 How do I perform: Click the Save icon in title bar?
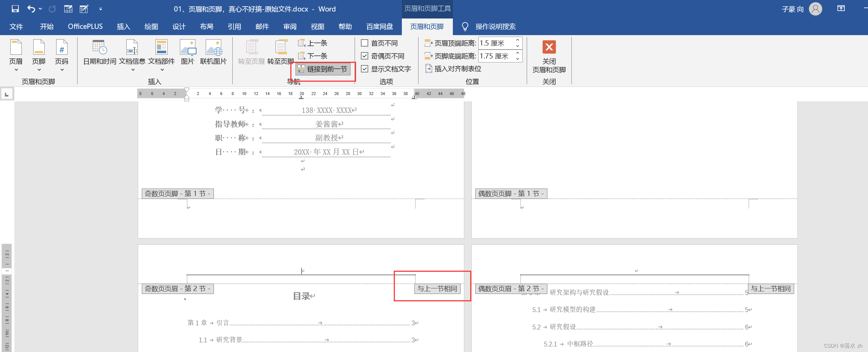coord(15,9)
